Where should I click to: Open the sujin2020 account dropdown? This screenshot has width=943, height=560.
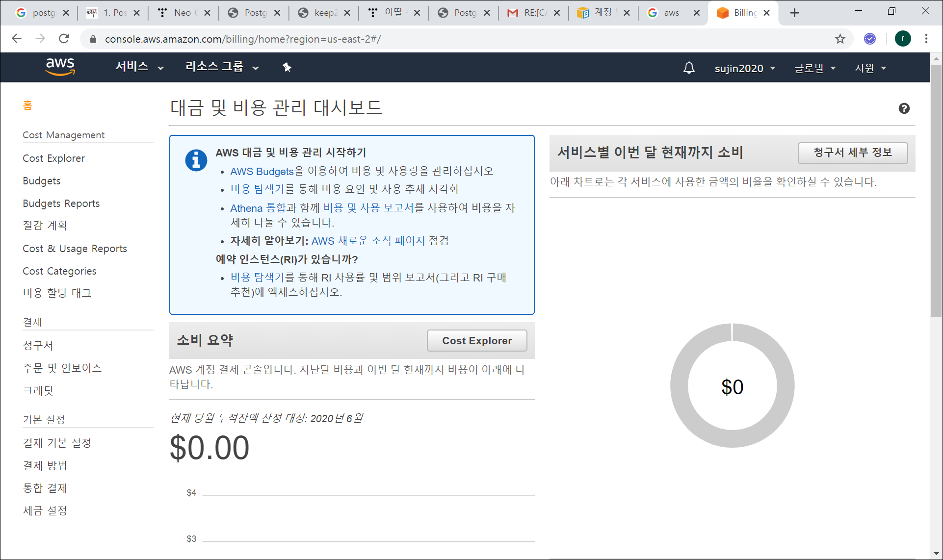[x=745, y=68]
